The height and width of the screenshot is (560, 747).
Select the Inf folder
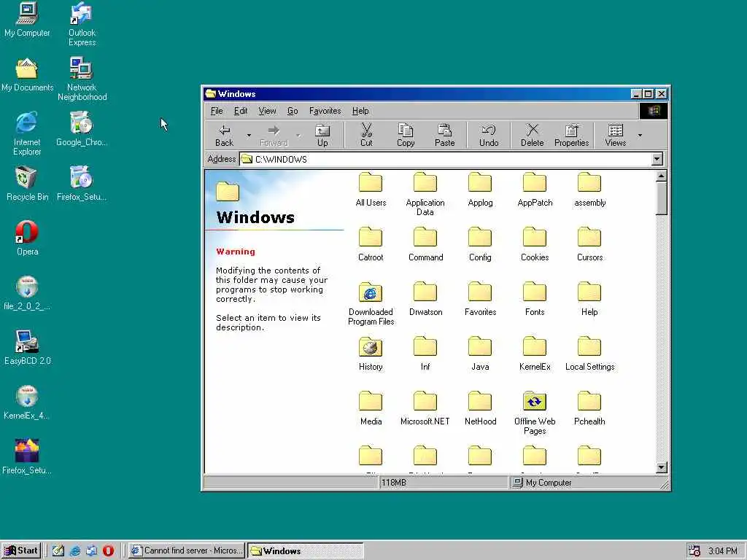[425, 354]
